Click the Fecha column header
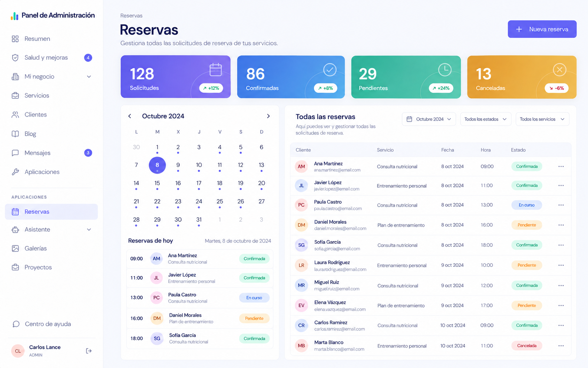 click(447, 150)
